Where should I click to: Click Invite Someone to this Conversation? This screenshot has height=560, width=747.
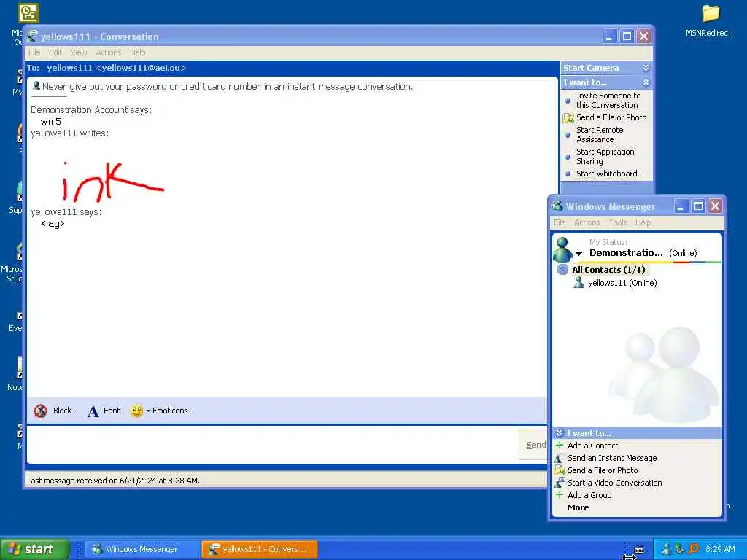pos(608,101)
